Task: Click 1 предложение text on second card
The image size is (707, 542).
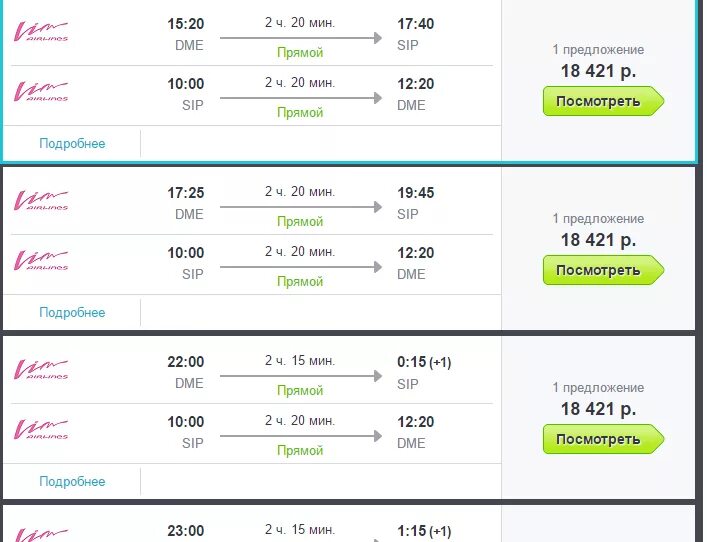Action: (598, 219)
